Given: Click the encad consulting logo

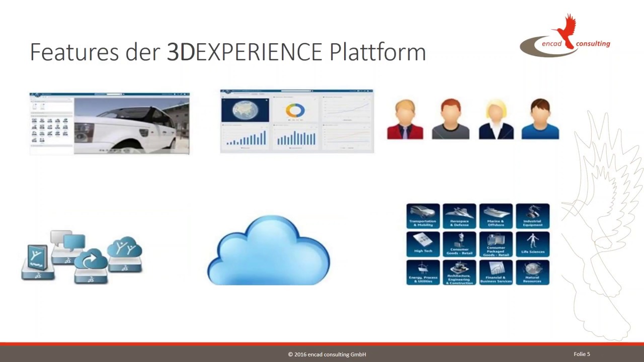Looking at the screenshot, I should point(565,36).
